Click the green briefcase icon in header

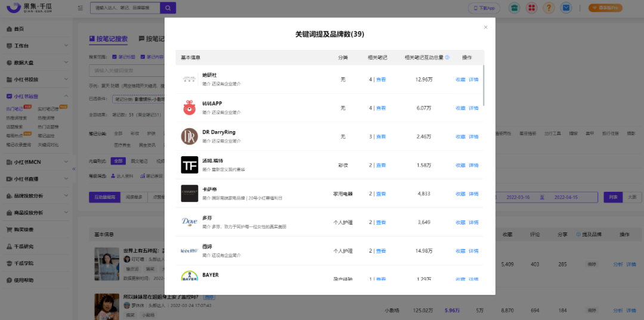[x=513, y=8]
